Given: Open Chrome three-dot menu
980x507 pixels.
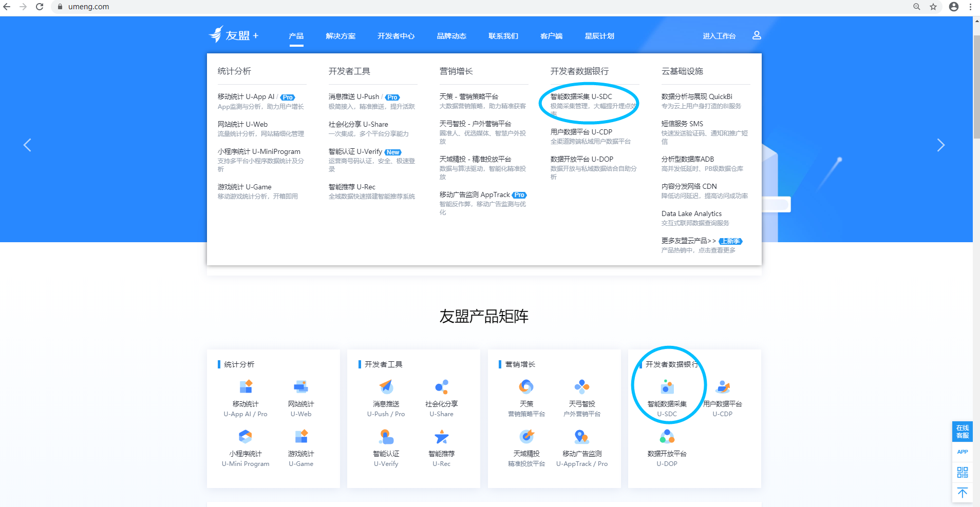Looking at the screenshot, I should 970,7.
